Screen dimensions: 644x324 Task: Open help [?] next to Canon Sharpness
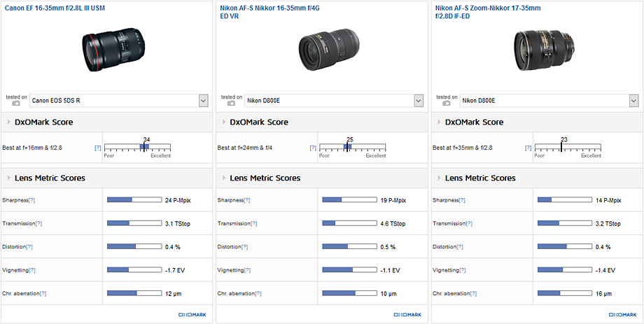pyautogui.click(x=31, y=200)
